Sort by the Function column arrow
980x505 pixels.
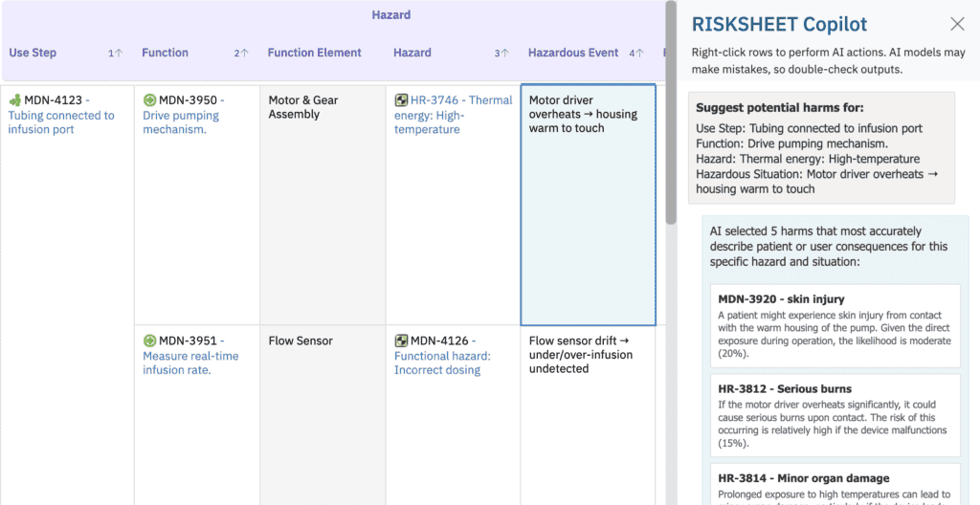point(245,54)
